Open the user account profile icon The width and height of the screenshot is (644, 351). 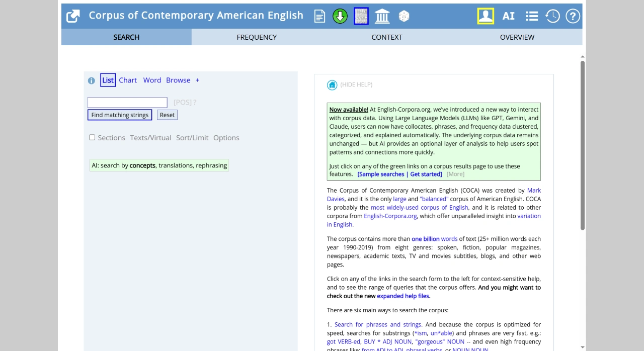[x=486, y=16]
